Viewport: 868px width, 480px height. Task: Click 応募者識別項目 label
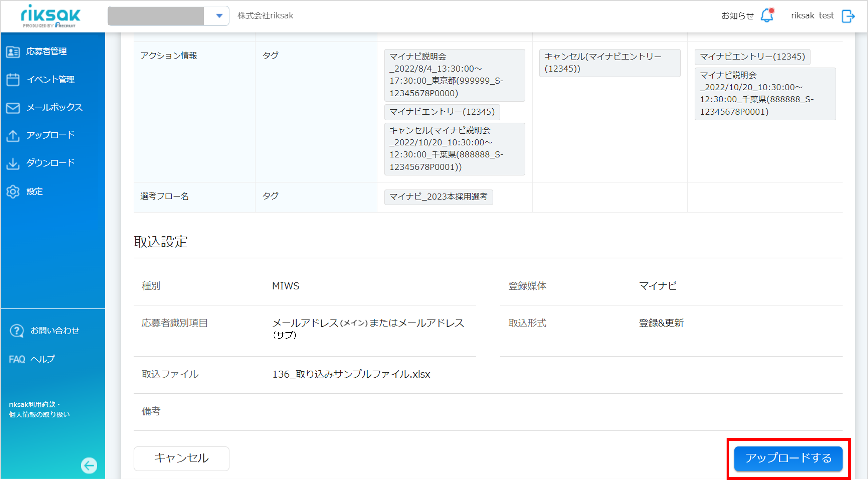pos(175,323)
